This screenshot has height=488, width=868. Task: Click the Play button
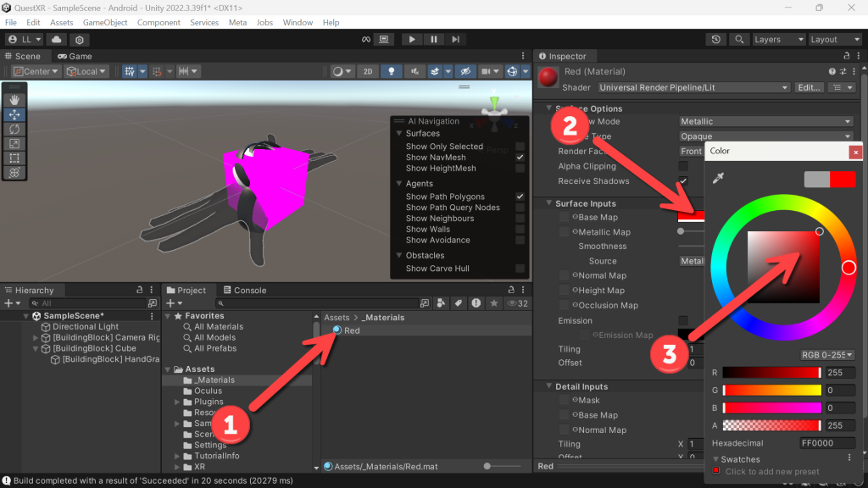coord(411,39)
